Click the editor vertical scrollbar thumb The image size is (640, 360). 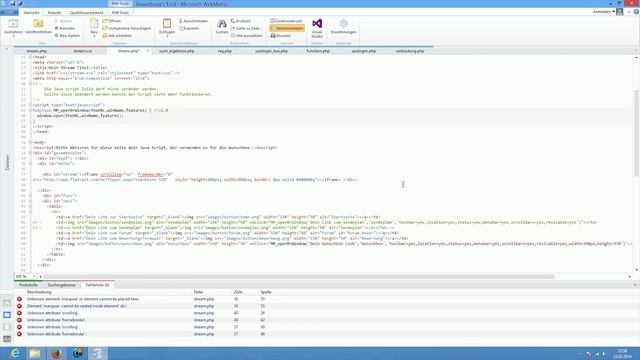636,133
